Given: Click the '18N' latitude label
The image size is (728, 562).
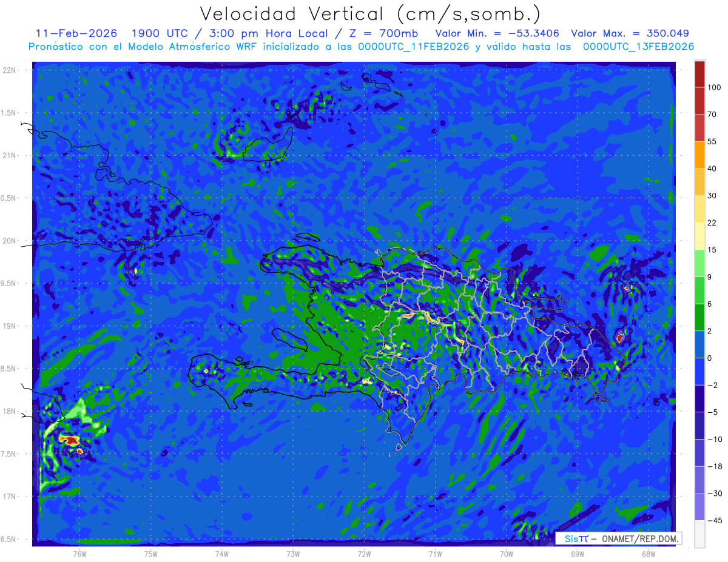Looking at the screenshot, I should tap(10, 412).
